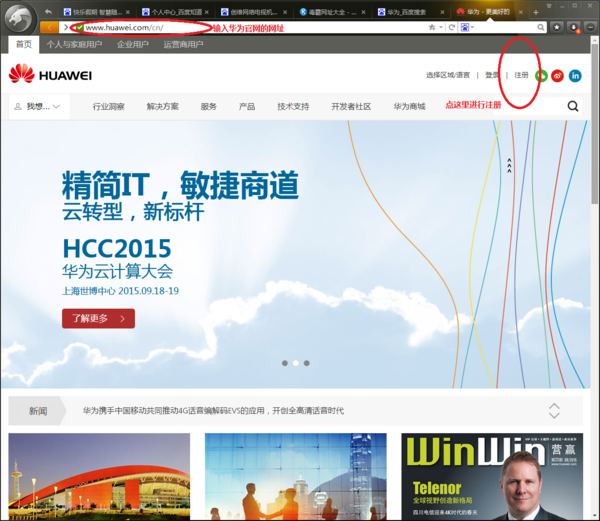Switch to the 毒霸网址大全 tab

333,12
